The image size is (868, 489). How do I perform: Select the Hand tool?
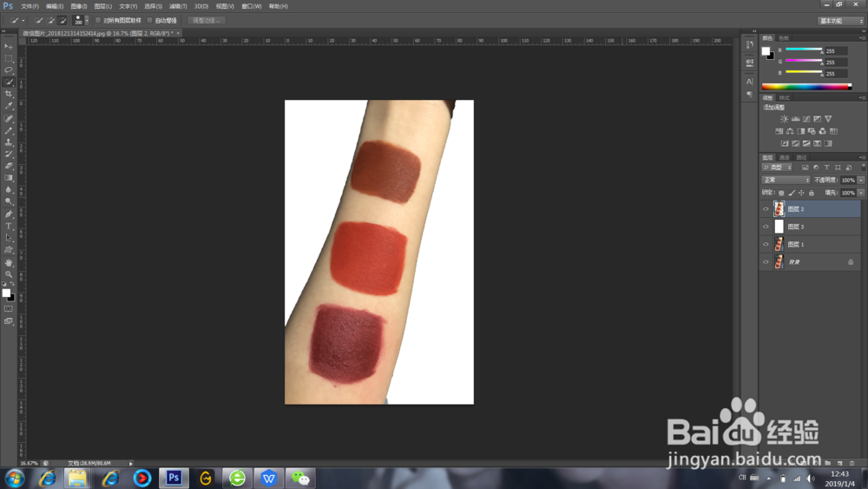9,262
